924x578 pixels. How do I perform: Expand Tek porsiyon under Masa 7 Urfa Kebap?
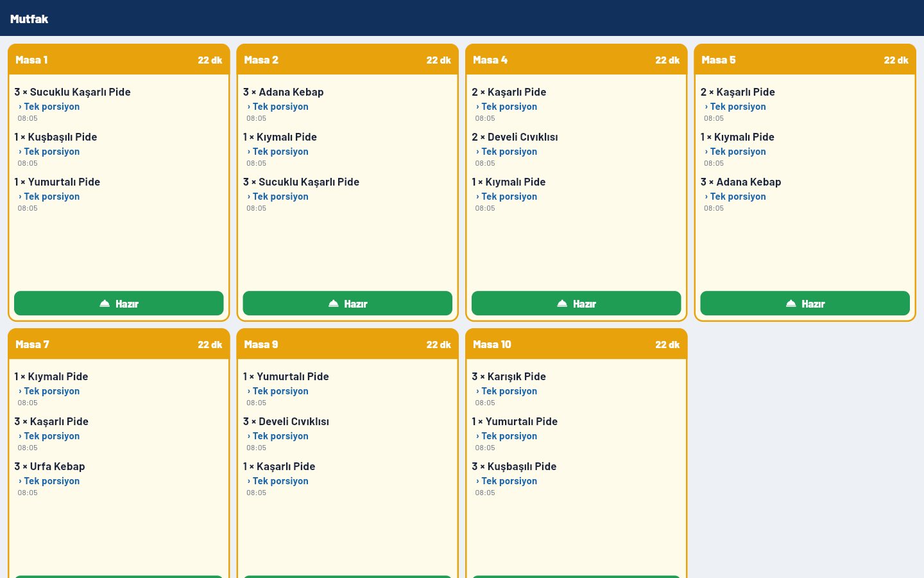(49, 481)
